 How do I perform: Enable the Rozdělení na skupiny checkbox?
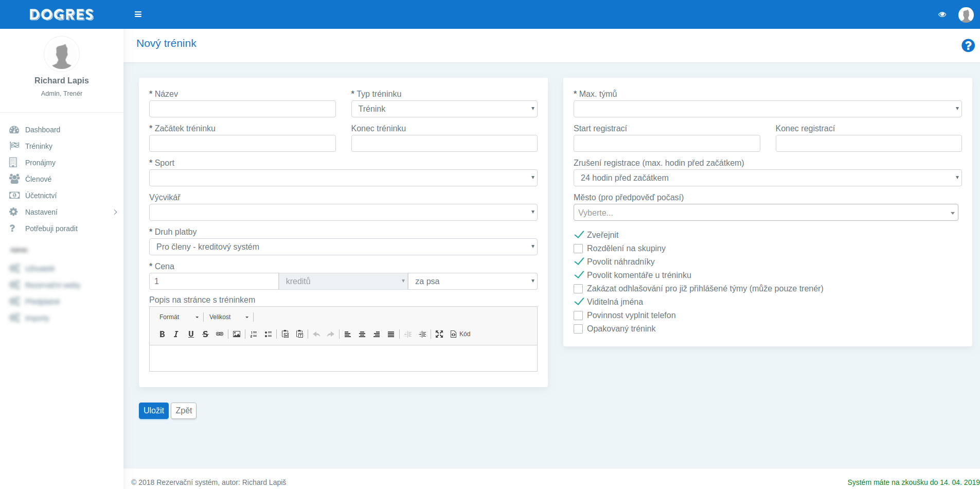(578, 249)
